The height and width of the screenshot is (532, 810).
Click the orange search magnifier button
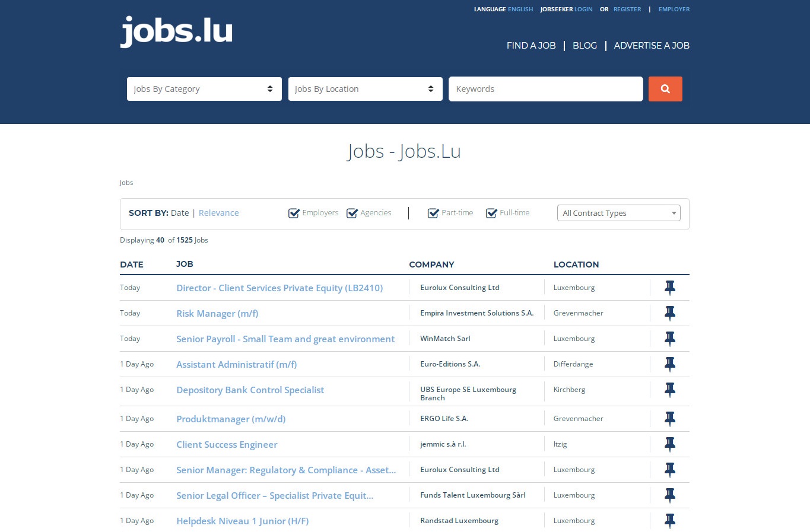665,89
